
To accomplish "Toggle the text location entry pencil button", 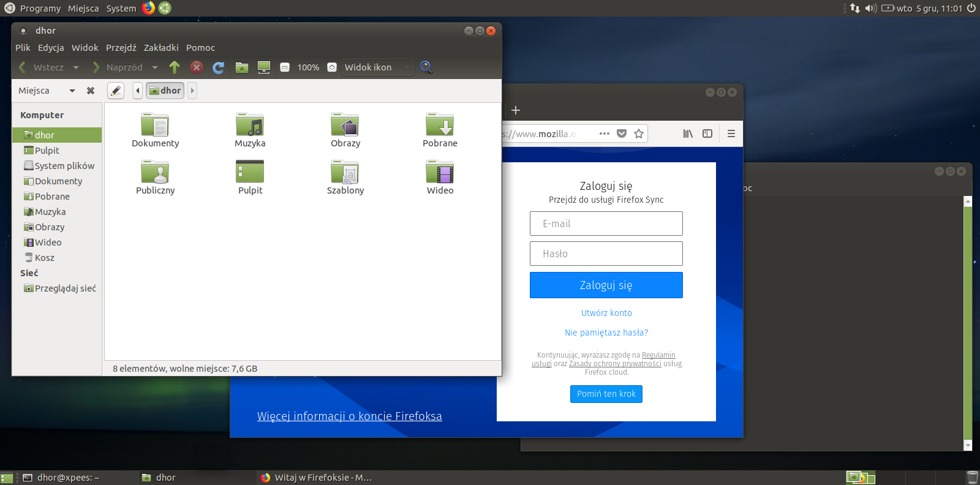I will pos(116,91).
